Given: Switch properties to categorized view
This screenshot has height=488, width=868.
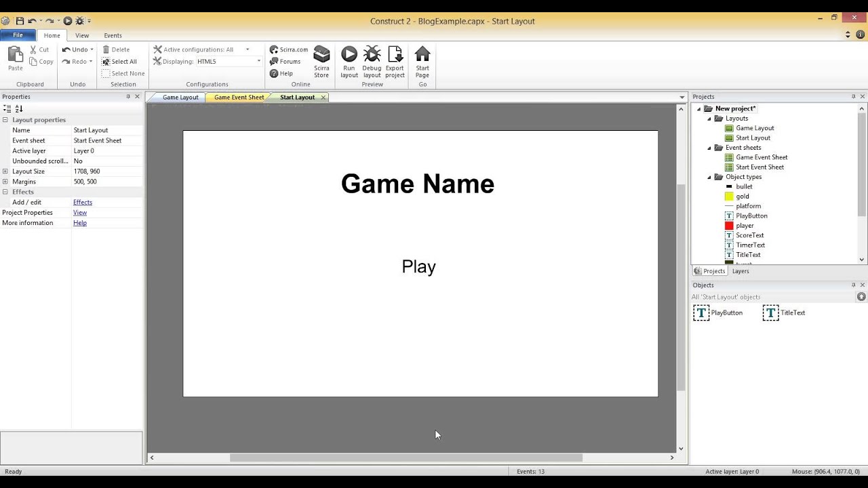Looking at the screenshot, I should [x=7, y=108].
